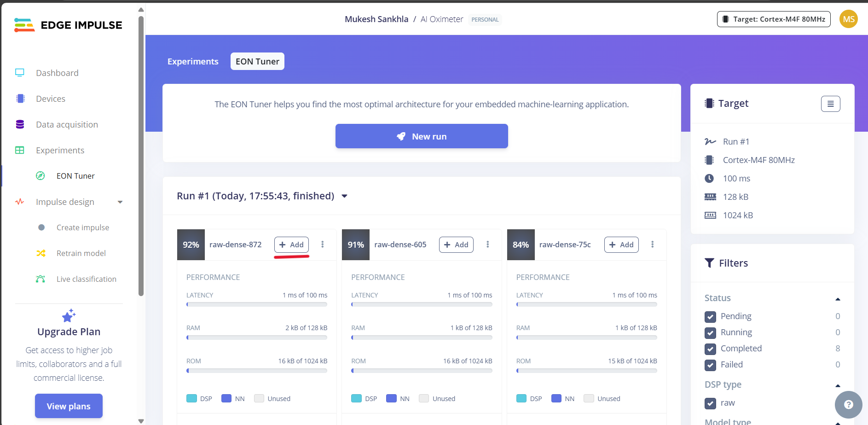Click the latency bar of raw-dense-872
Image resolution: width=868 pixels, height=425 pixels.
point(257,304)
